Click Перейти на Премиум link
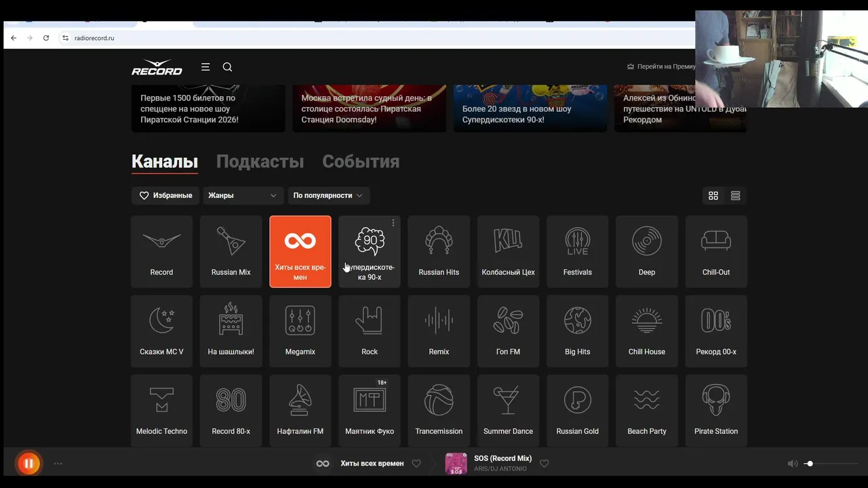The image size is (868, 488). 661,66
